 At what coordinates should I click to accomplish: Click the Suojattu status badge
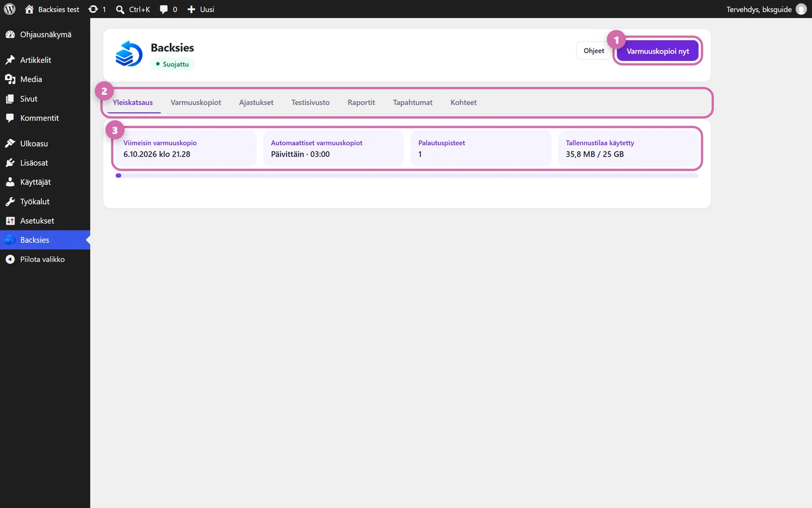[172, 64]
